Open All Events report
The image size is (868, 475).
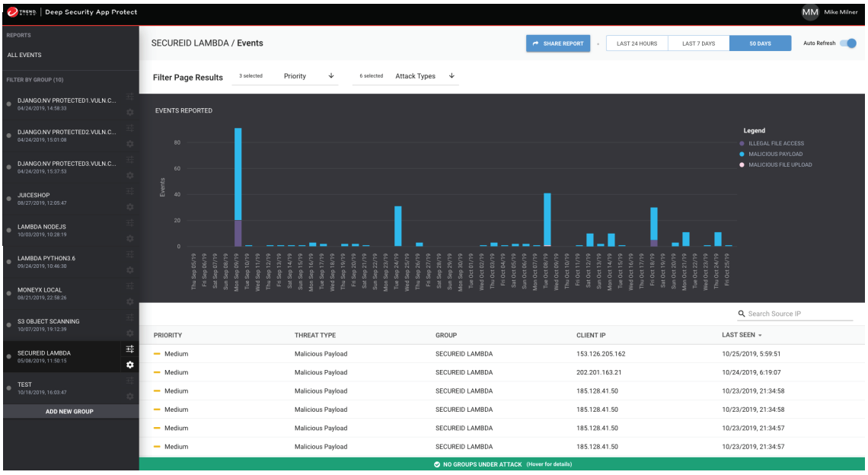(x=24, y=55)
